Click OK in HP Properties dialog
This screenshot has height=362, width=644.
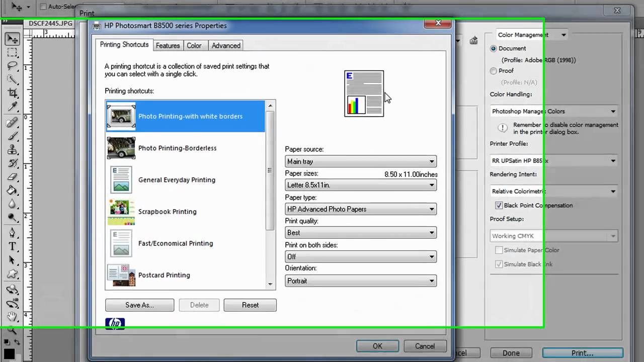tap(377, 346)
